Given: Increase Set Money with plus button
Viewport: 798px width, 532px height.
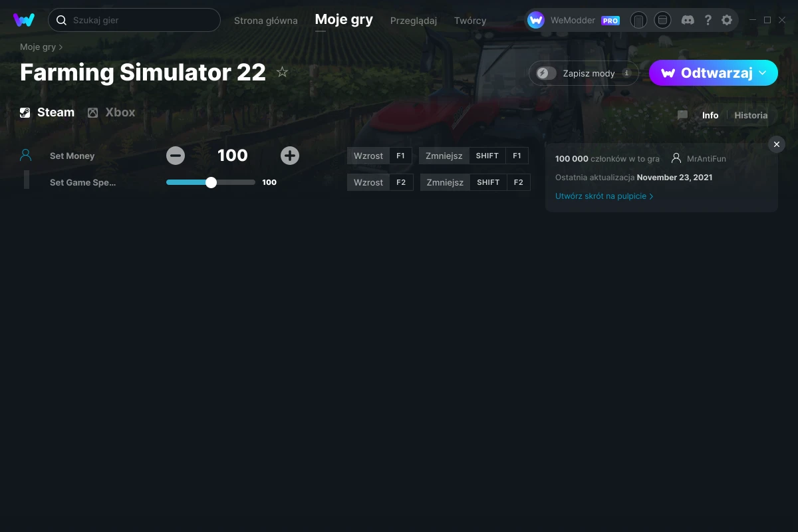Looking at the screenshot, I should [x=290, y=156].
